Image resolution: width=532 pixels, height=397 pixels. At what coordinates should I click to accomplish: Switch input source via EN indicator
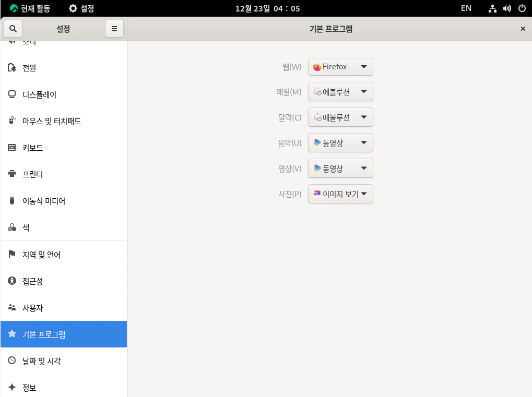click(x=466, y=8)
